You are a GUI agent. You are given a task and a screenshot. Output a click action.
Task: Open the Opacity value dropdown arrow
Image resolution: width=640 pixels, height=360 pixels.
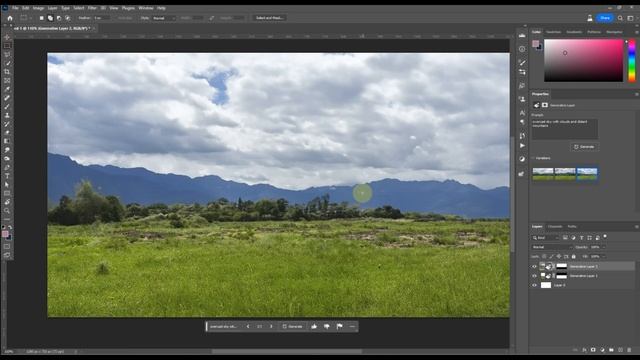(603, 247)
